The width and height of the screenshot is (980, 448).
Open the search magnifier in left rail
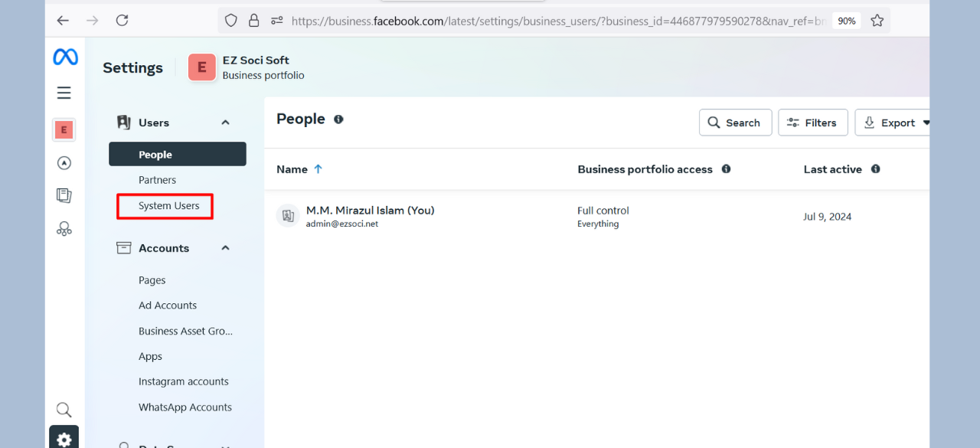click(64, 410)
